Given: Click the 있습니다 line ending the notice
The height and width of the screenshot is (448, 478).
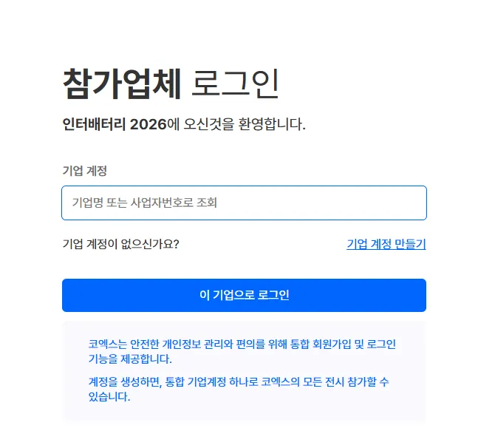Looking at the screenshot, I should (x=109, y=397).
